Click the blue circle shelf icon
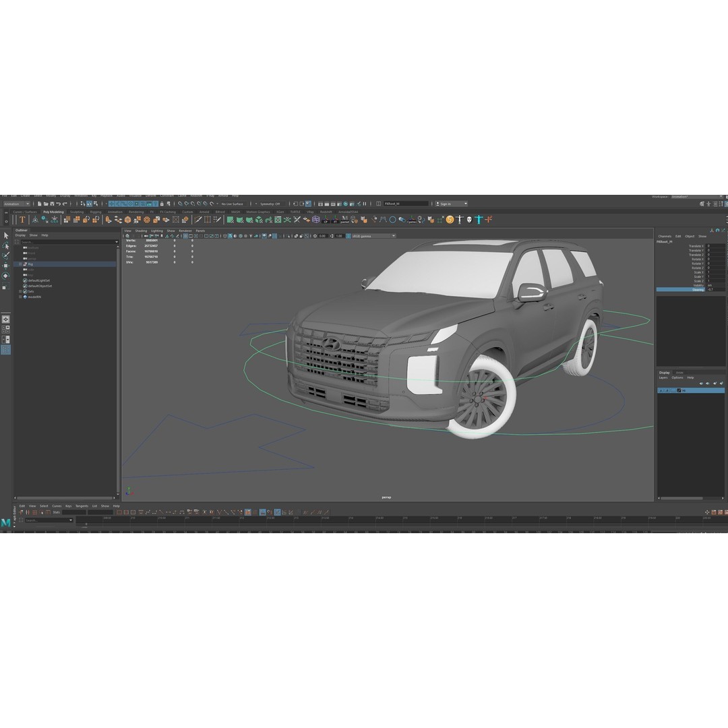Screen dimensions: 728x728 [x=392, y=220]
